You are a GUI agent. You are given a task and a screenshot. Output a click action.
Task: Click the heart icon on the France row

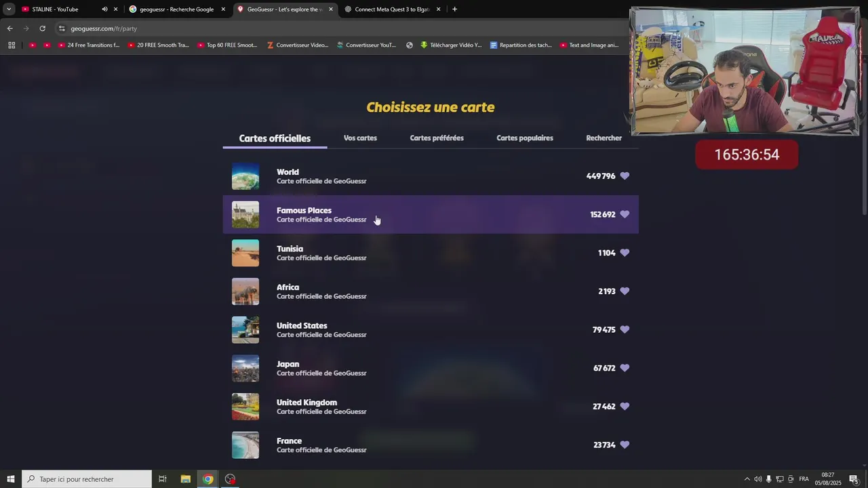click(x=625, y=445)
